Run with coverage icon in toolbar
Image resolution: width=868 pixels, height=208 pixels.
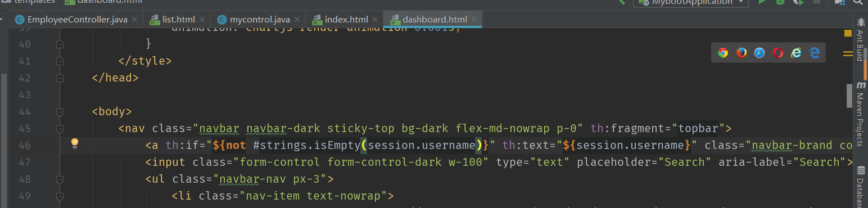(798, 2)
